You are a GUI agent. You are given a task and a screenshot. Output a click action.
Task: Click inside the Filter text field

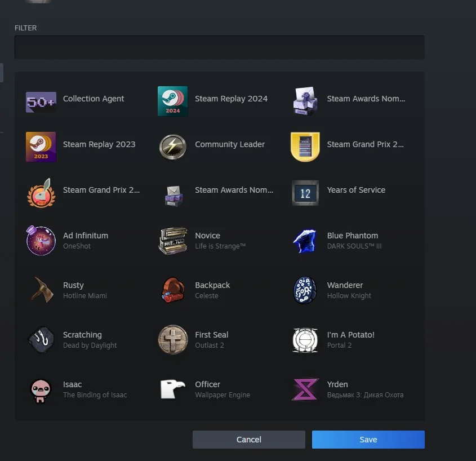(219, 47)
